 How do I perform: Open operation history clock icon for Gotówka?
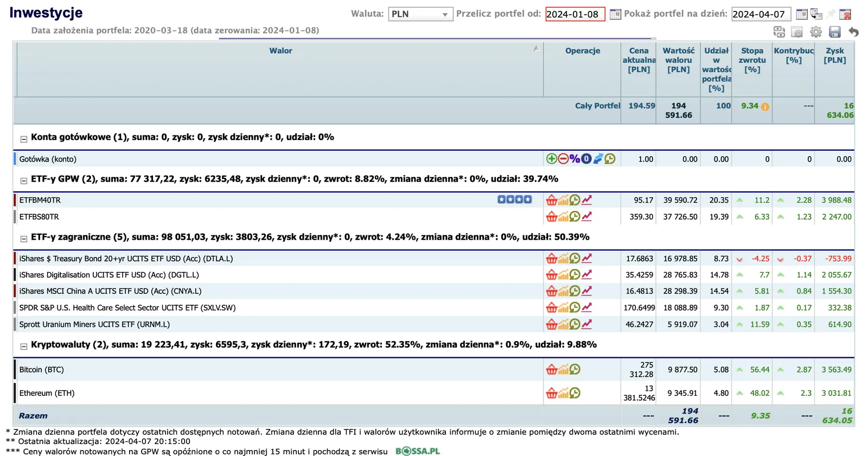point(610,159)
